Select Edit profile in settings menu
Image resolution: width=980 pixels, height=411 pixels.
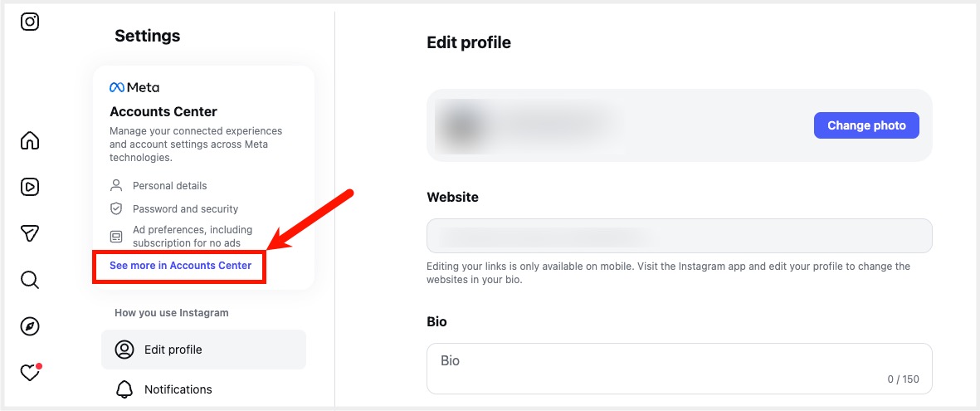203,350
